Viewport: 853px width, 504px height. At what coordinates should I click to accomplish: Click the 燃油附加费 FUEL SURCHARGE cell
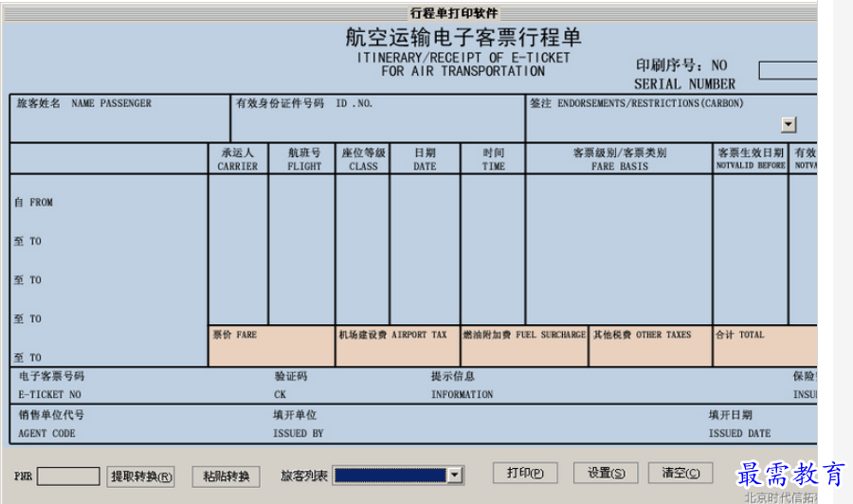(524, 346)
